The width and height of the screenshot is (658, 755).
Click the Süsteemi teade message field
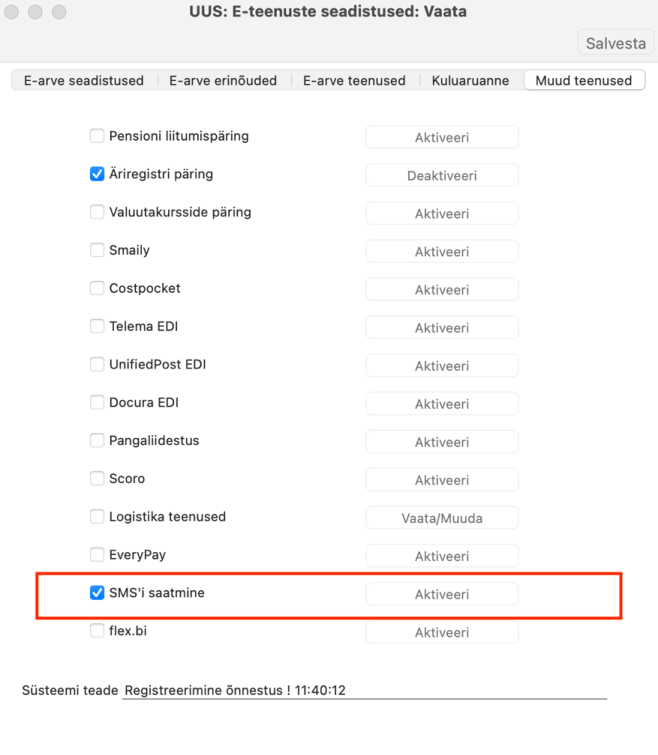coord(364,690)
